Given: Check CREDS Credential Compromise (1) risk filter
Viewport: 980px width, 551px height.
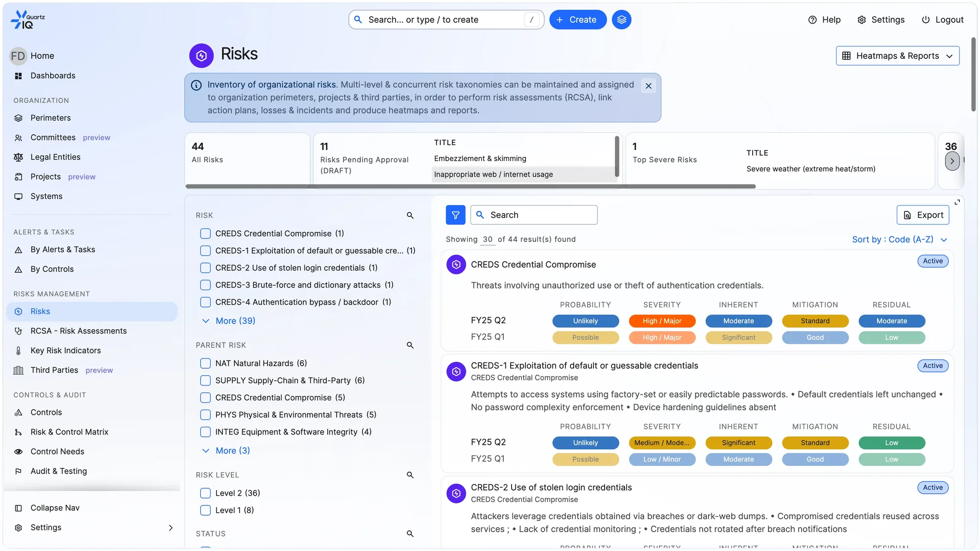Looking at the screenshot, I should [x=205, y=234].
